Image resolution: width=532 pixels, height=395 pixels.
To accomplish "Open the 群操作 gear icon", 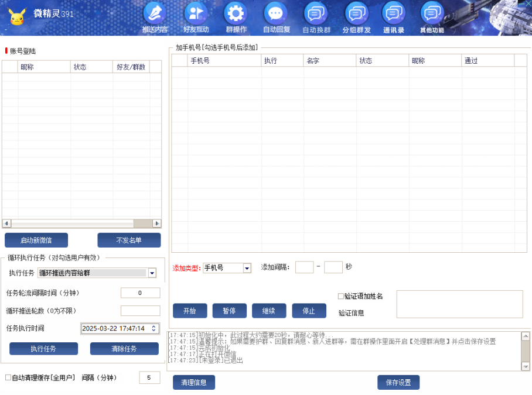I will click(236, 14).
